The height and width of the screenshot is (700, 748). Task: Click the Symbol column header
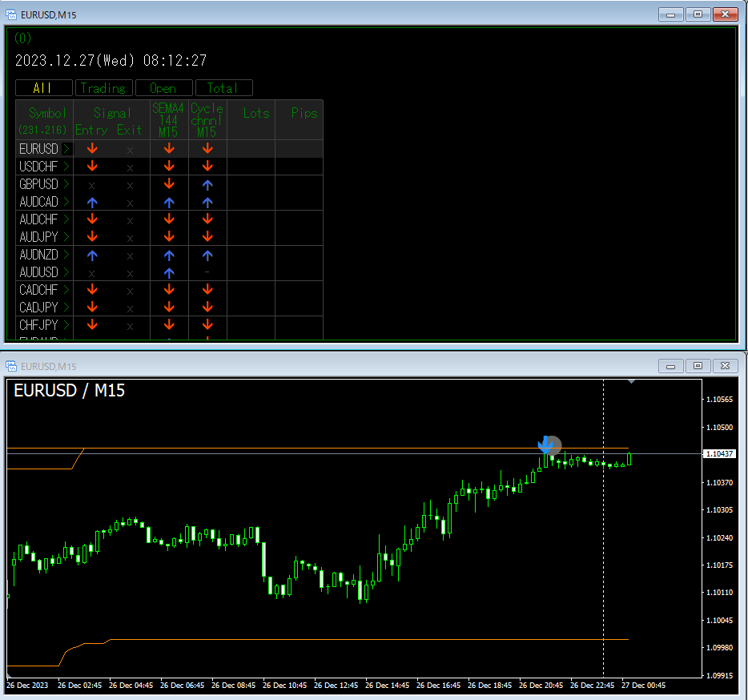[44, 120]
